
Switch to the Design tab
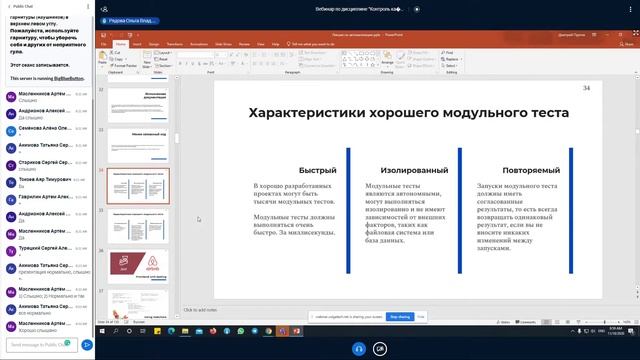coord(154,44)
